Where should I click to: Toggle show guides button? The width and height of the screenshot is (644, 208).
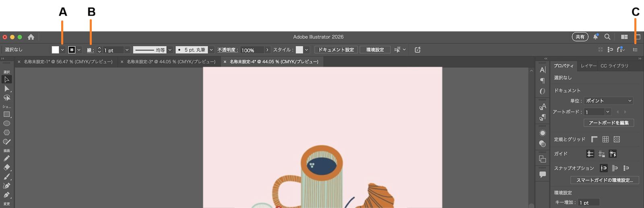(x=590, y=154)
